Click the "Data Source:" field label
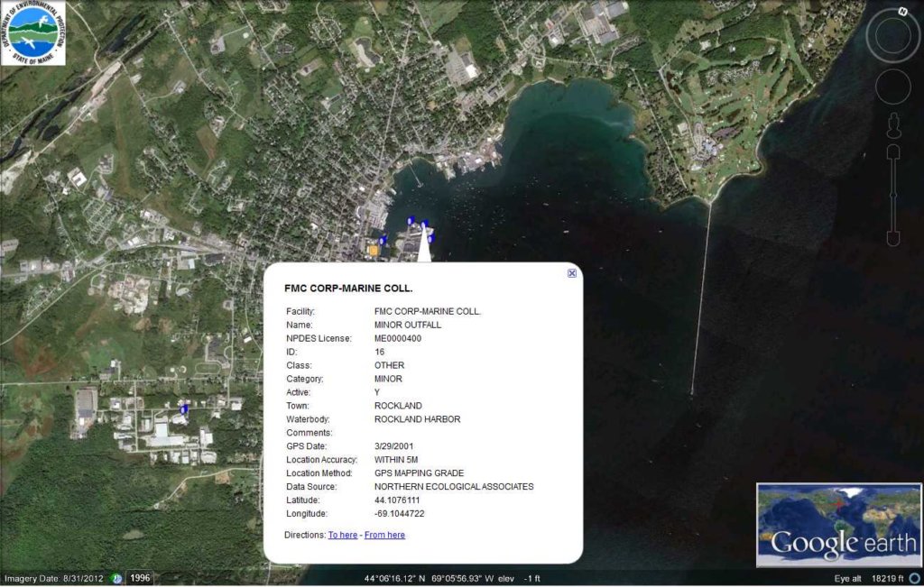The width and height of the screenshot is (924, 587). point(311,487)
